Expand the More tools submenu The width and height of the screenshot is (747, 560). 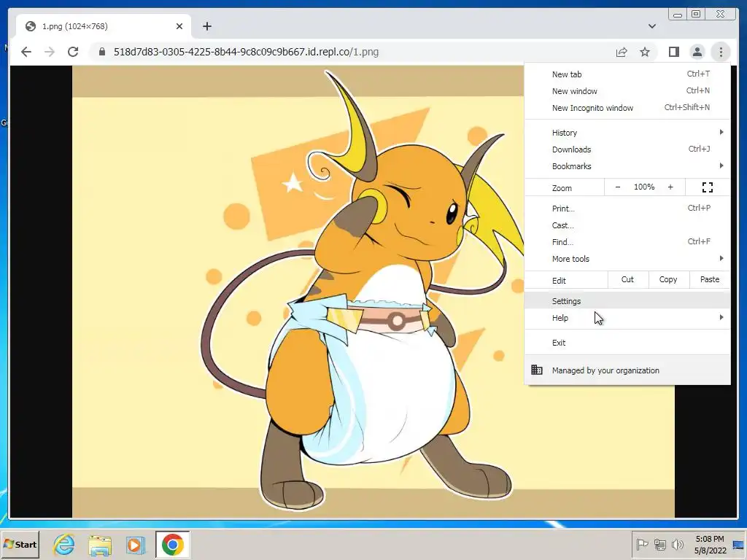click(x=627, y=259)
